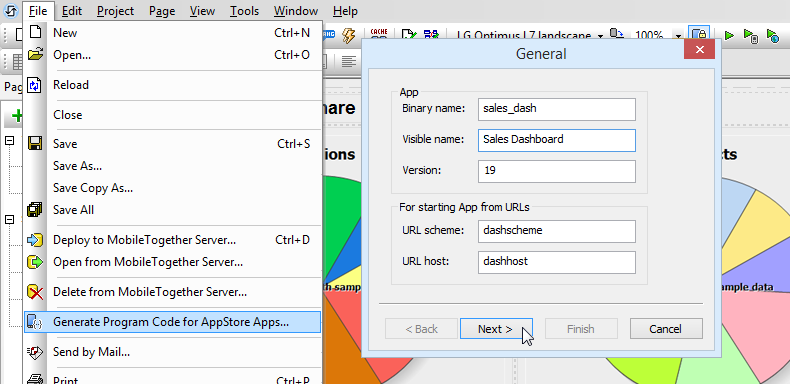The height and width of the screenshot is (384, 790).
Task: Open the Project menu
Action: (115, 11)
